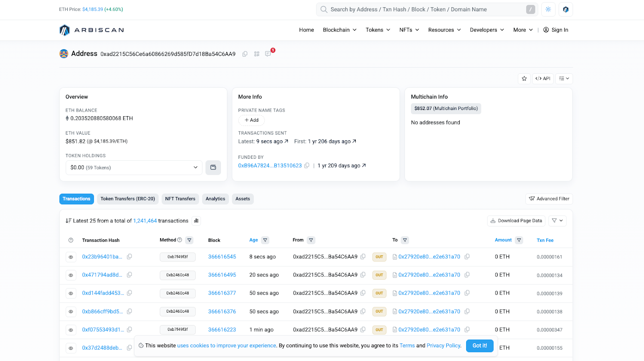Go to Home

click(x=306, y=30)
